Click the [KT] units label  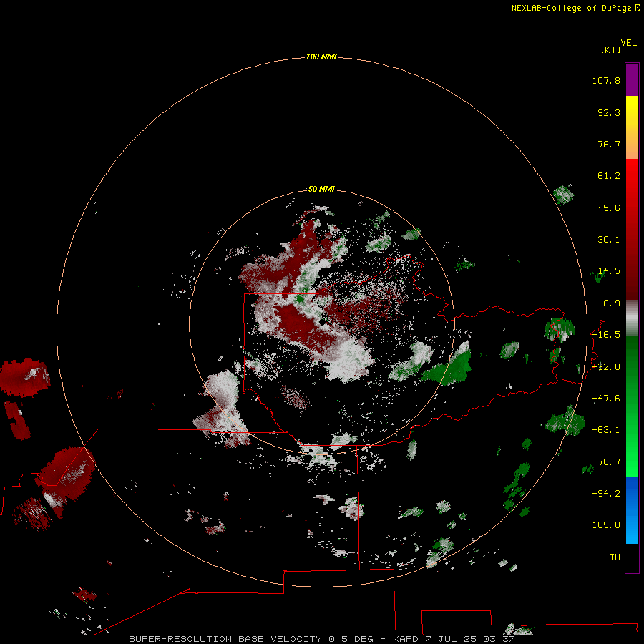pos(611,49)
